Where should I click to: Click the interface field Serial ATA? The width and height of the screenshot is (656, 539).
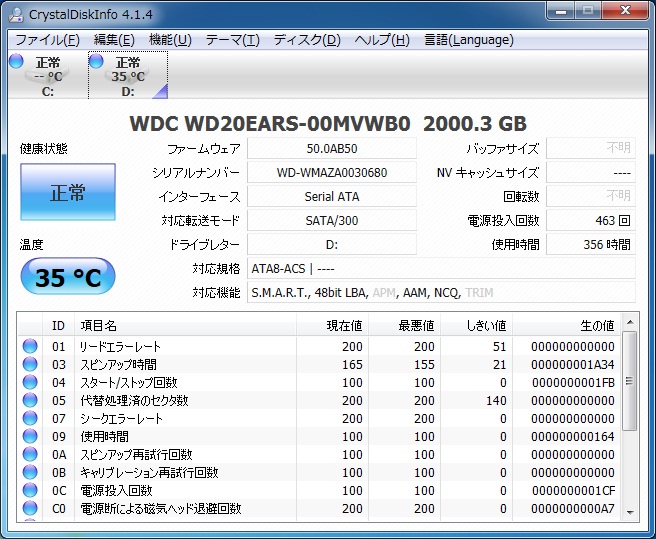click(x=332, y=197)
